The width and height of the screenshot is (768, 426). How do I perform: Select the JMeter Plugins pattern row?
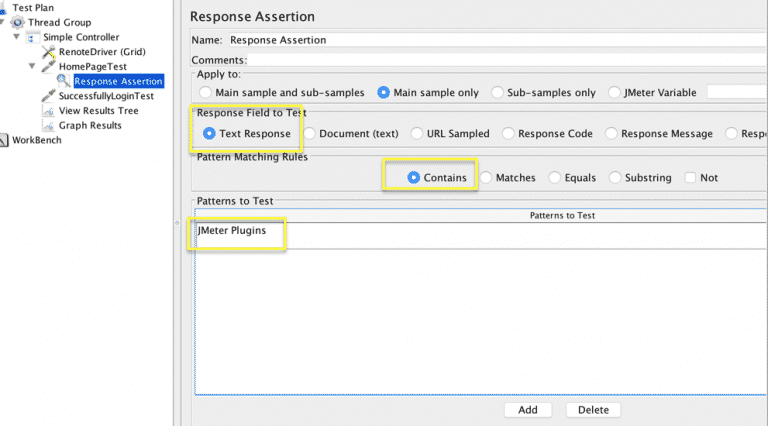[480, 236]
